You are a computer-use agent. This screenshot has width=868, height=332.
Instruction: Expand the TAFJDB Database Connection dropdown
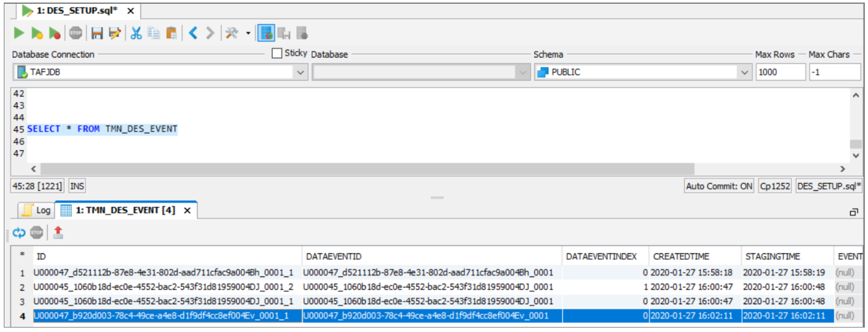coord(301,72)
